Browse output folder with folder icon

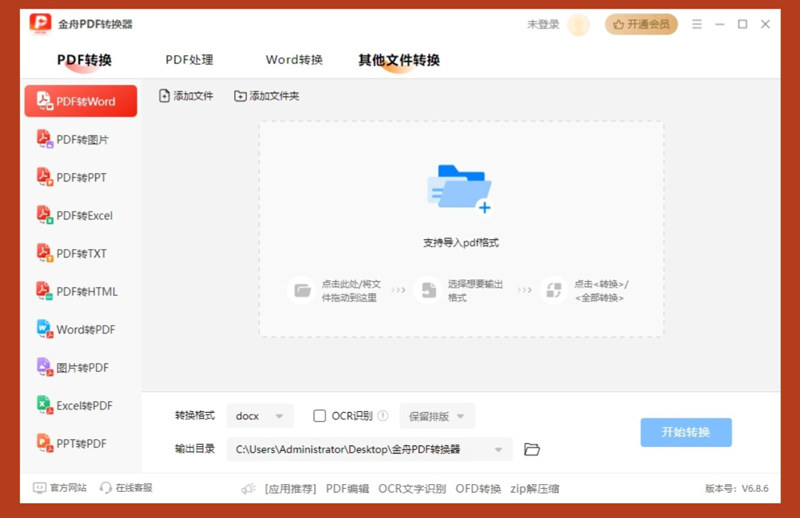[x=532, y=449]
